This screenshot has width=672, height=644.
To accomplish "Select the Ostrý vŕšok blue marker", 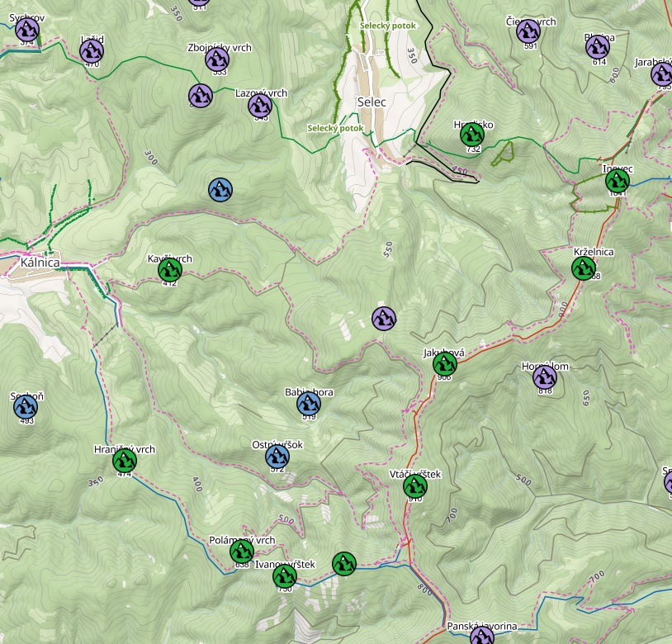I will pyautogui.click(x=277, y=457).
